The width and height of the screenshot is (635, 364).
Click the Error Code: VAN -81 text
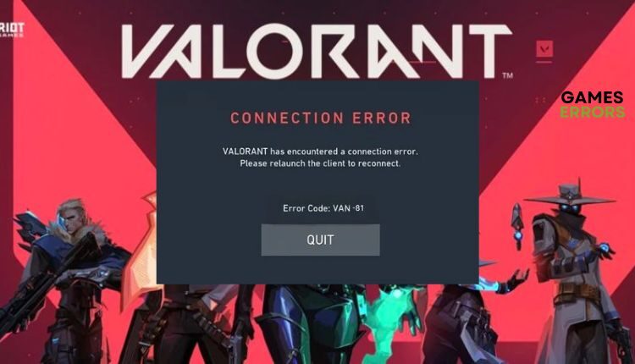click(323, 208)
